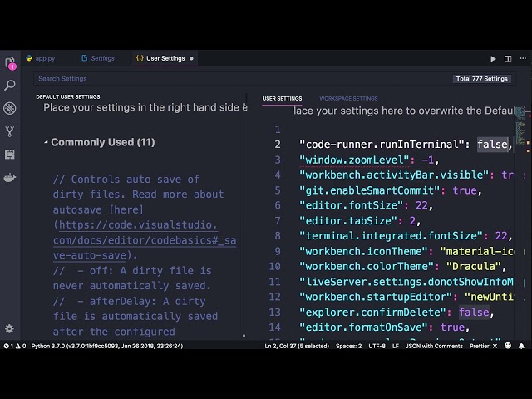
Task: Click the DEFAULT USER SETTINGS heading
Action: [68, 97]
